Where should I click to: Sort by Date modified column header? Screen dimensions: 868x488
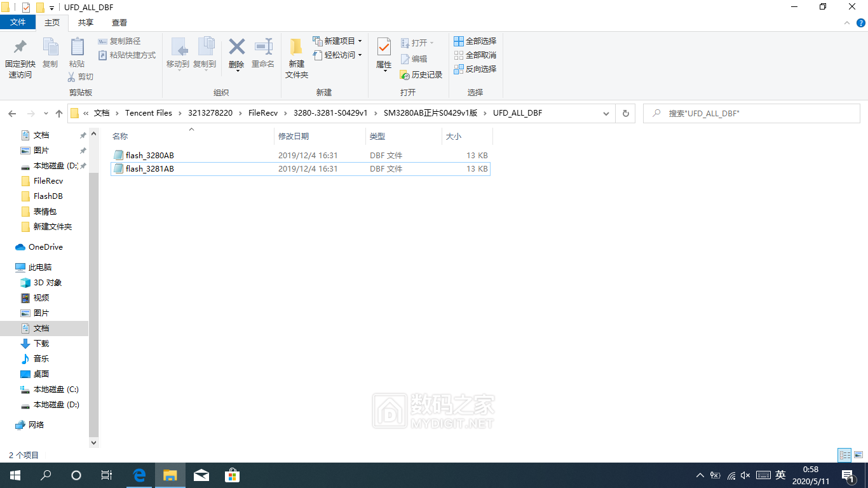coord(320,136)
